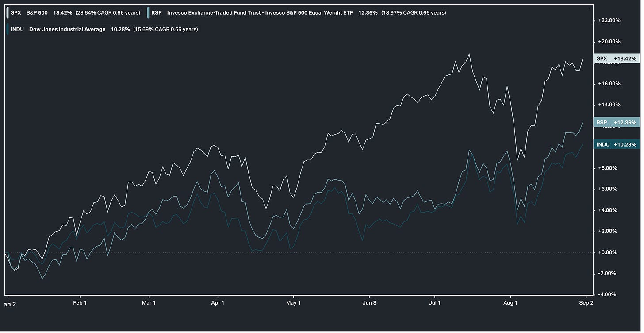Select the RSP Invesco Equal Weight ETF legend entry
Viewport: 644px width, 333px height.
coord(297,13)
